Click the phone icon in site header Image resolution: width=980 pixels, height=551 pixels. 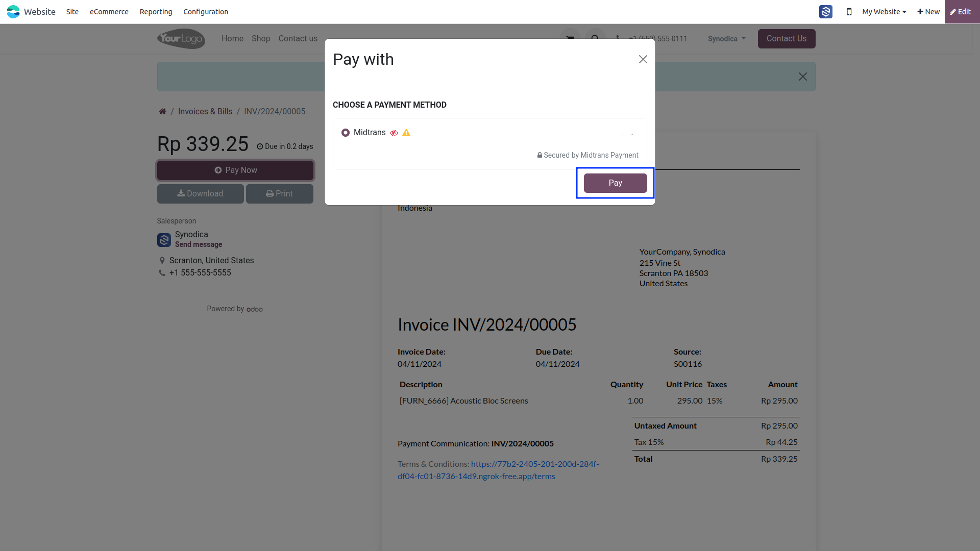click(x=618, y=38)
